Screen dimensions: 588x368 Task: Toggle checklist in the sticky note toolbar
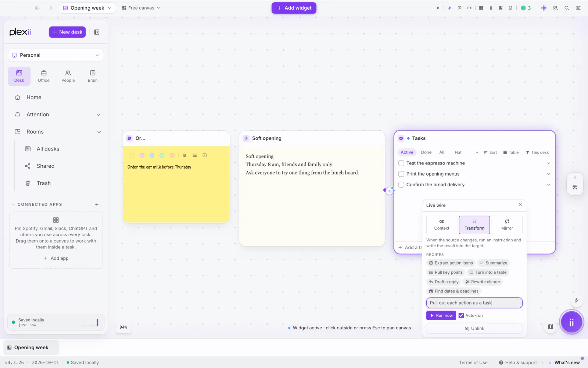pyautogui.click(x=205, y=155)
